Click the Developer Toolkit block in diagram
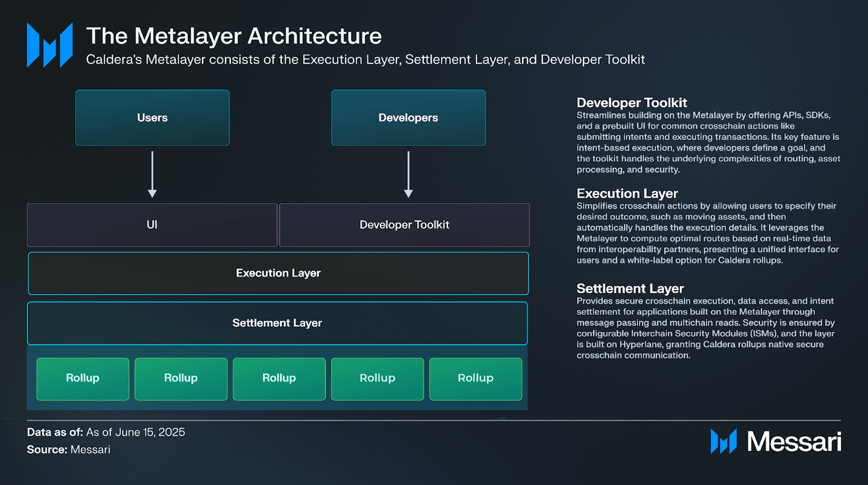This screenshot has height=485, width=868. (404, 225)
